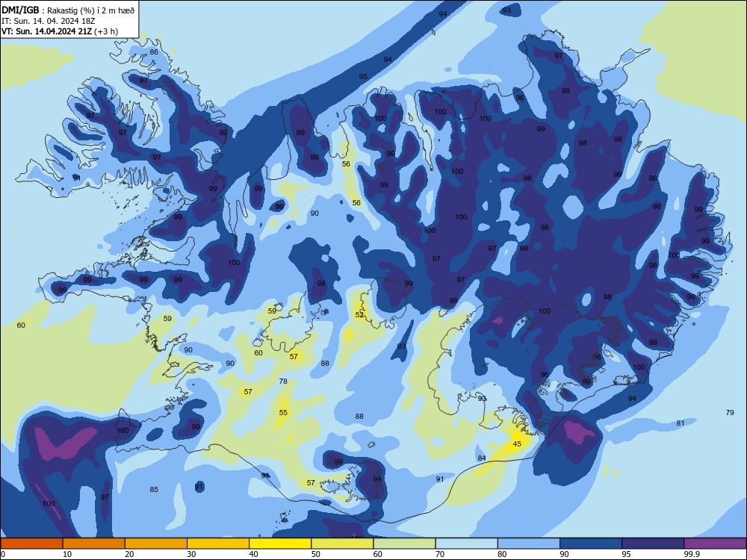Viewport: 747px width, 560px height.
Task: Click the map value 84
Action: point(482,458)
